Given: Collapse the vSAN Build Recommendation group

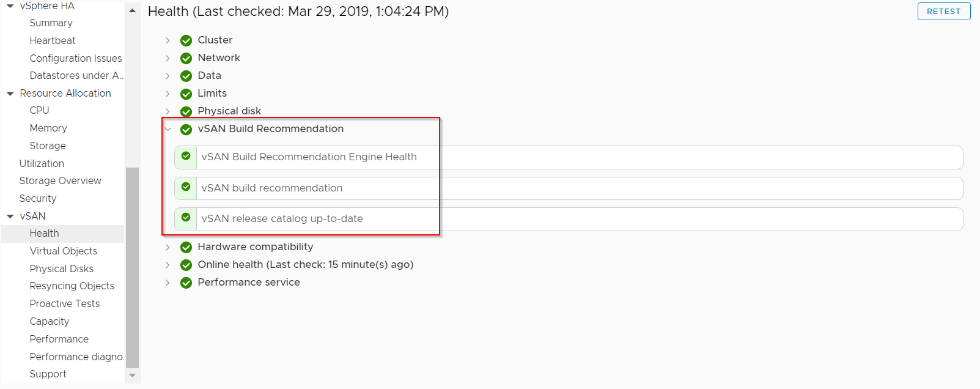Looking at the screenshot, I should coord(168,129).
